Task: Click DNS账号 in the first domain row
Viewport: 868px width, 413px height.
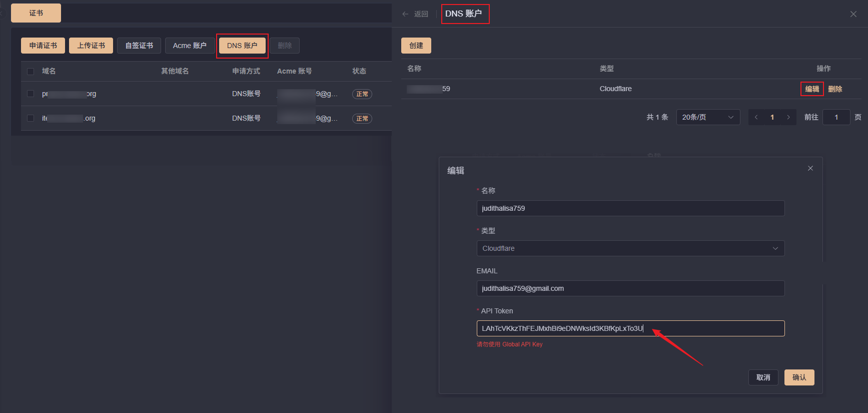Action: (246, 94)
